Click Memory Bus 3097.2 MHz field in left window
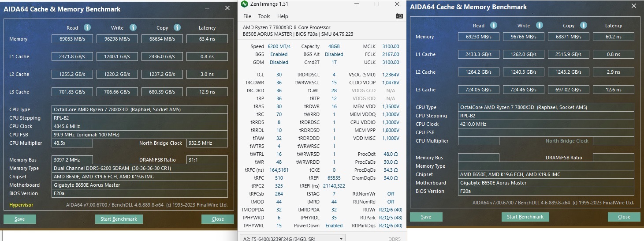The image size is (644, 241). coord(72,160)
